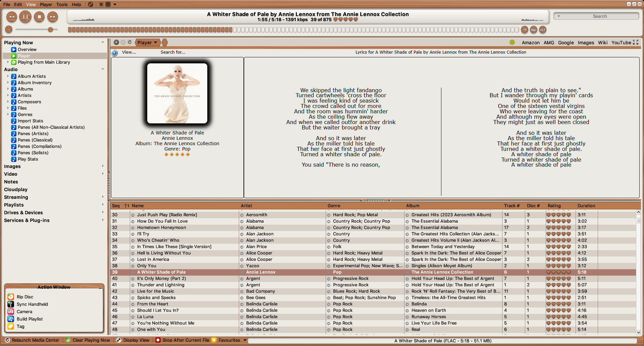Expand the Images section

click(x=103, y=166)
